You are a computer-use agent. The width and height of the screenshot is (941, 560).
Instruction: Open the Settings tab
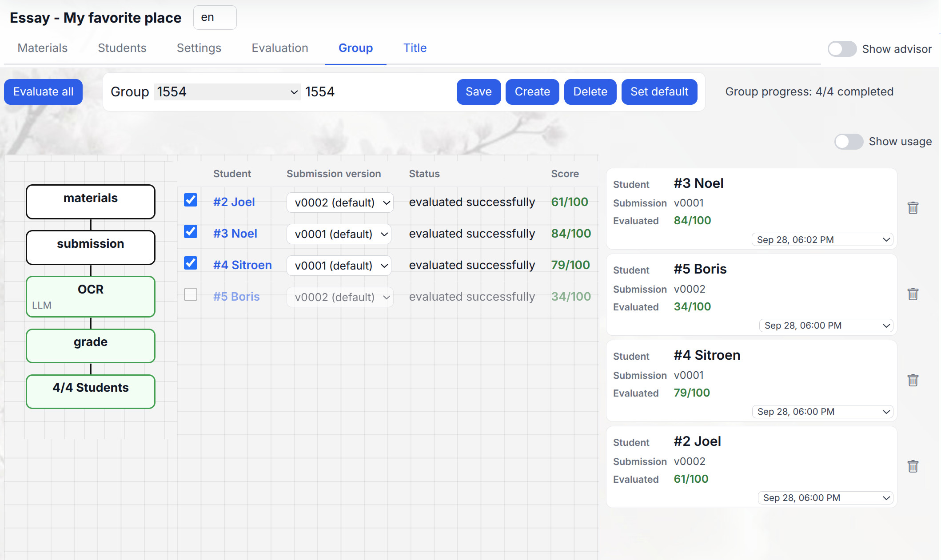pyautogui.click(x=199, y=48)
